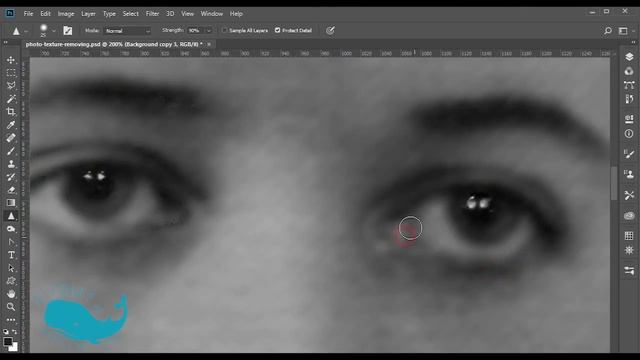
Task: Open the Edit menu
Action: [45, 13]
